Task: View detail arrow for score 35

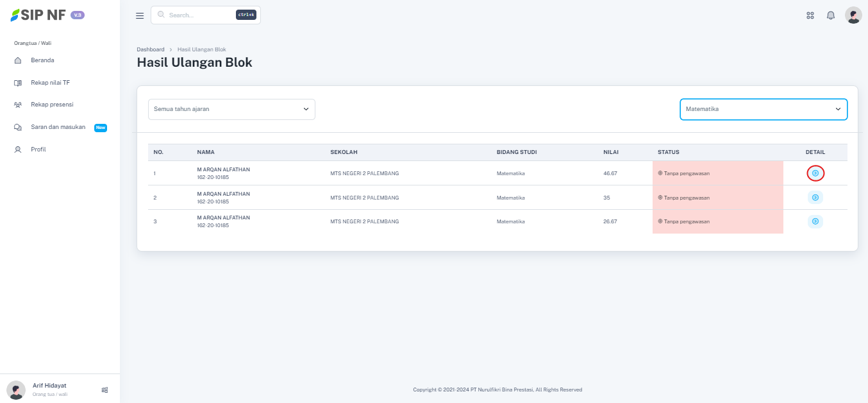Action: 815,198
